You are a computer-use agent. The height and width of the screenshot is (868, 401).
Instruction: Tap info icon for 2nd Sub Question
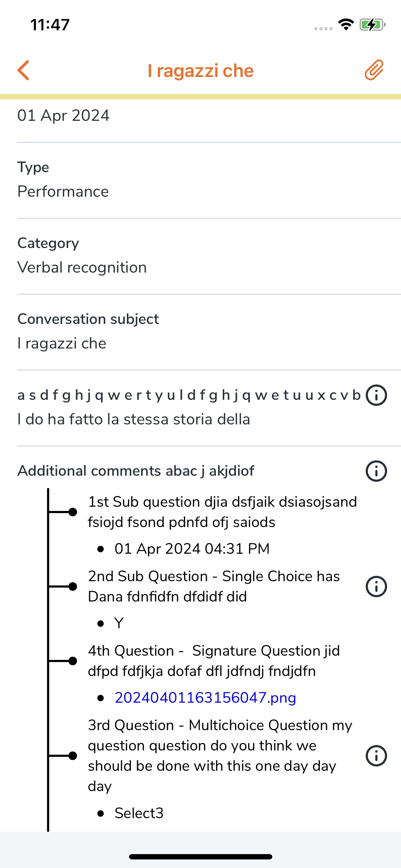pyautogui.click(x=376, y=587)
